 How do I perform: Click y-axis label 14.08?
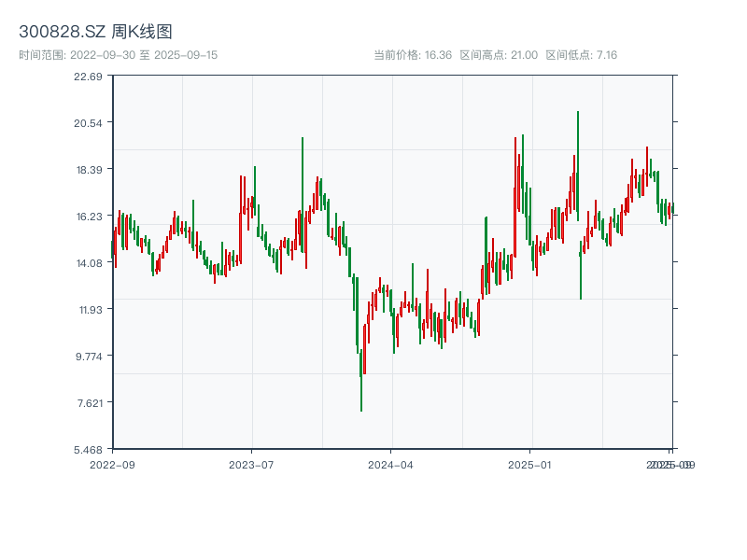click(x=89, y=263)
